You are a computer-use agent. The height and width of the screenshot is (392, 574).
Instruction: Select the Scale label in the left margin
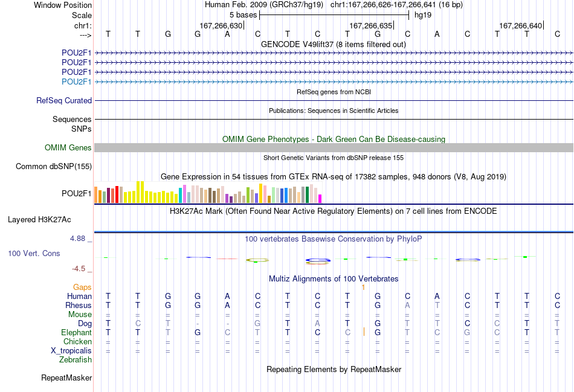pyautogui.click(x=82, y=15)
